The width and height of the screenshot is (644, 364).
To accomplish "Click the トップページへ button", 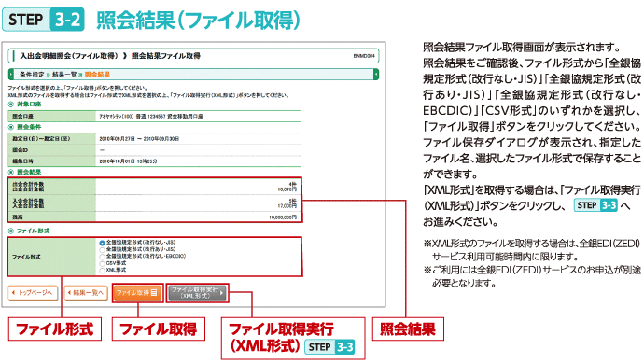I will click(x=33, y=293).
